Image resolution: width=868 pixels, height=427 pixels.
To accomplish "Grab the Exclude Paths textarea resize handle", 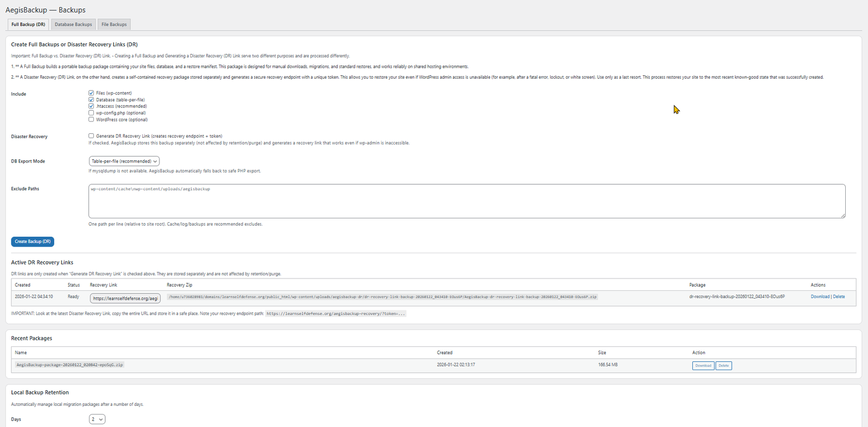I will (x=843, y=216).
